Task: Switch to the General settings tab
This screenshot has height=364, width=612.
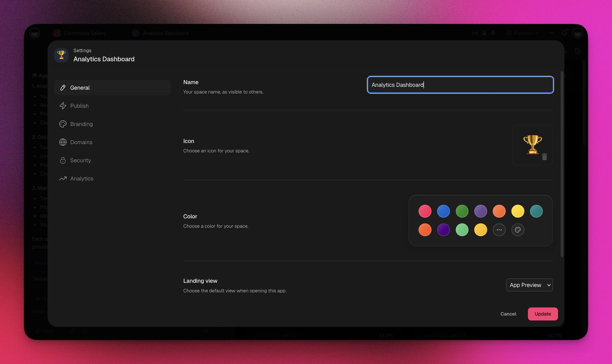Action: coord(80,87)
